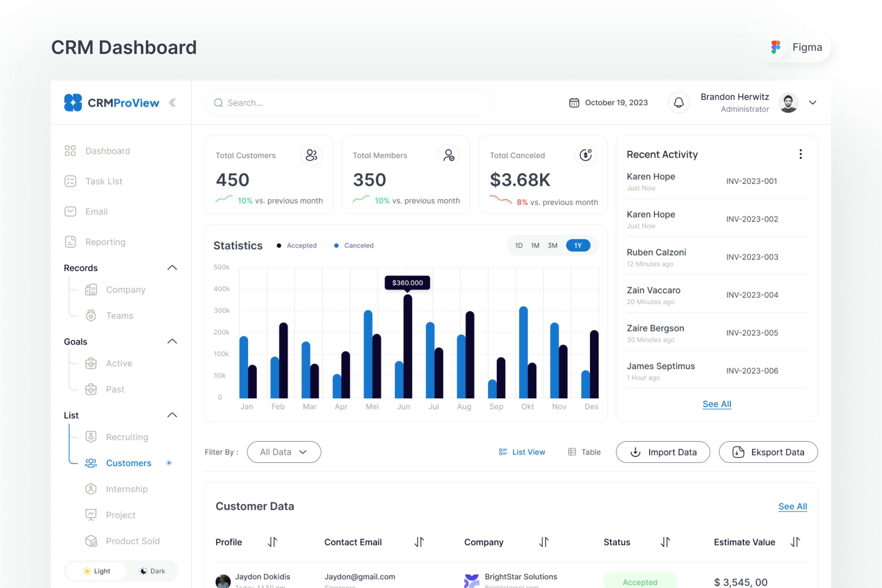Click See All in Customer Data
The width and height of the screenshot is (882, 588).
click(x=793, y=507)
